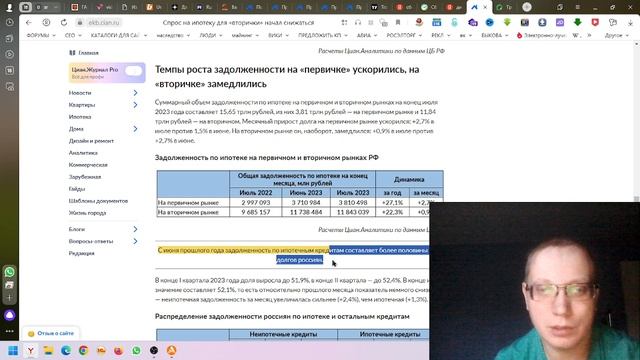Screen dimensions: 640x360
Task: Open the Дизайн и ремонт menu item
Action: (91, 141)
